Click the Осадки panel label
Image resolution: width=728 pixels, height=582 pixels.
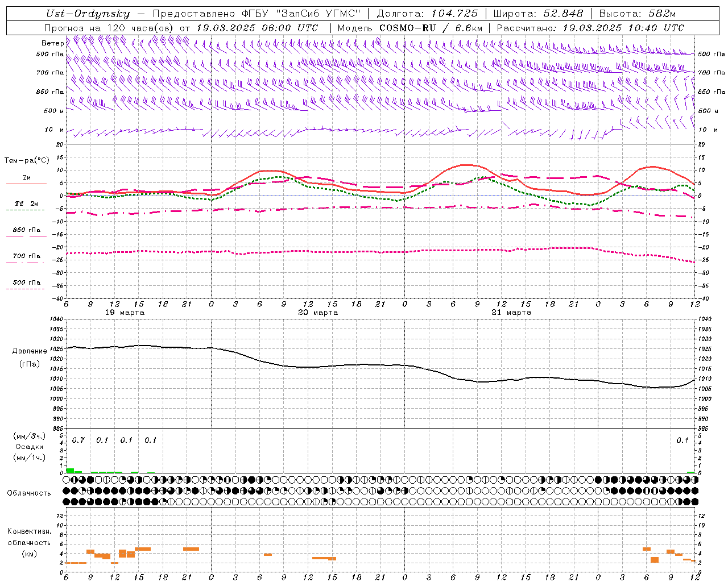coord(29,447)
